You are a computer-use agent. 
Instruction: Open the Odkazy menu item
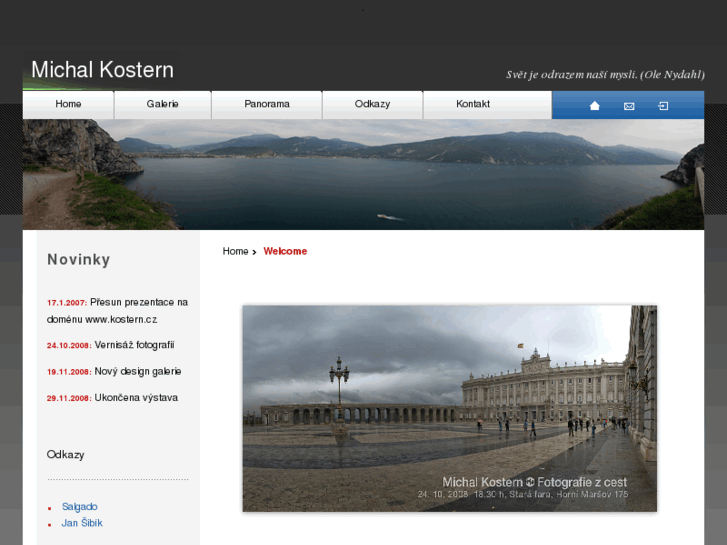(x=372, y=104)
